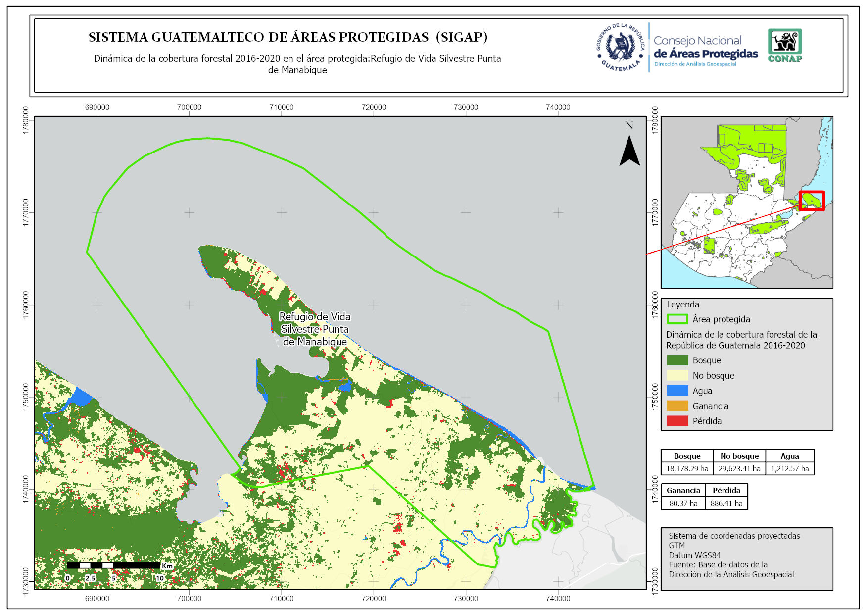Image resolution: width=868 pixels, height=614 pixels.
Task: Select the No bosque pale yellow swatch
Action: pyautogui.click(x=677, y=376)
